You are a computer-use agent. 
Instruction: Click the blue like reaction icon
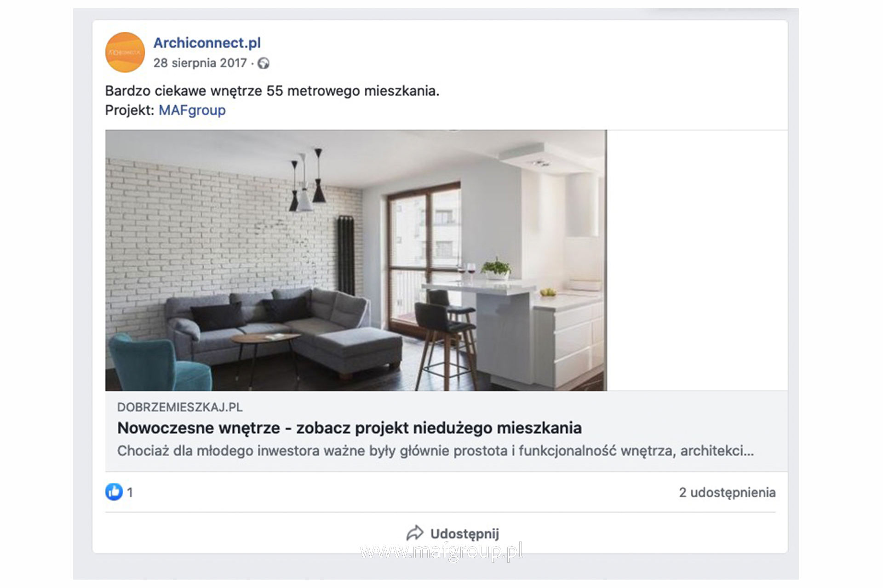tap(114, 492)
